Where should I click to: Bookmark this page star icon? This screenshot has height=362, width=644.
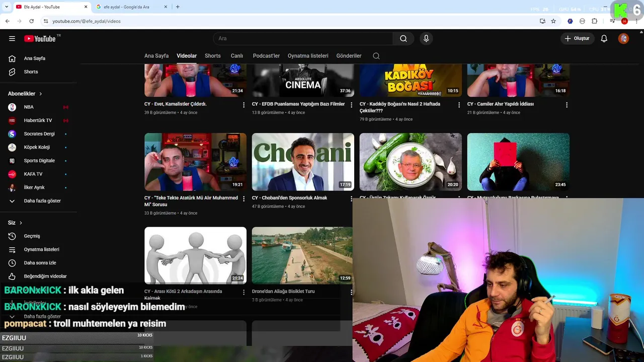[553, 21]
